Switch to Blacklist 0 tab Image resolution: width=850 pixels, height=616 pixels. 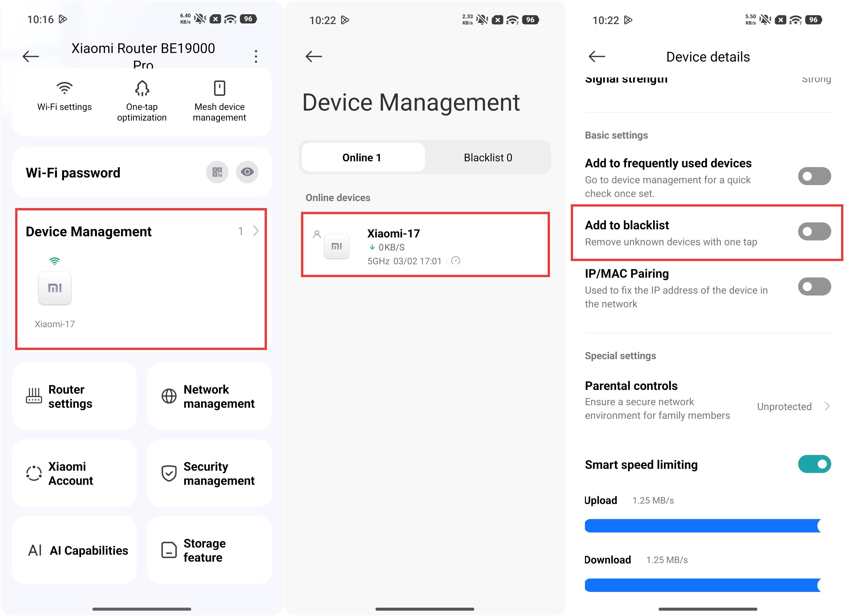(x=487, y=158)
